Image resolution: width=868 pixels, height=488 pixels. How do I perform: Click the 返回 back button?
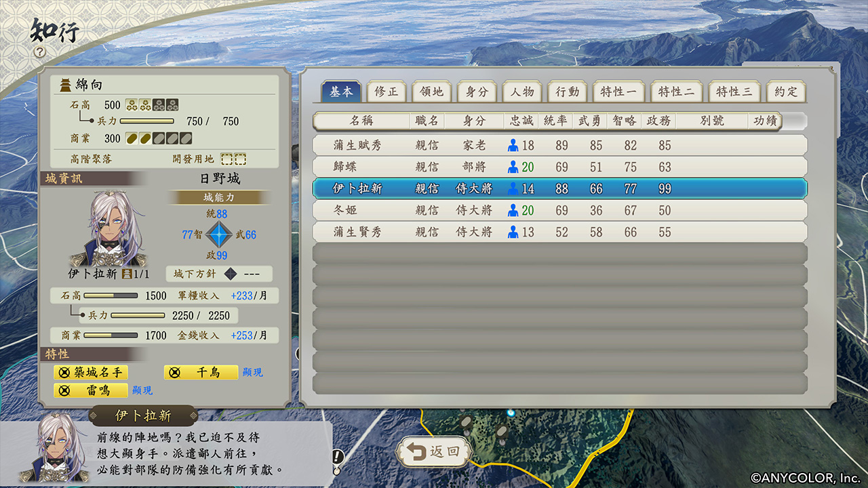tap(434, 451)
